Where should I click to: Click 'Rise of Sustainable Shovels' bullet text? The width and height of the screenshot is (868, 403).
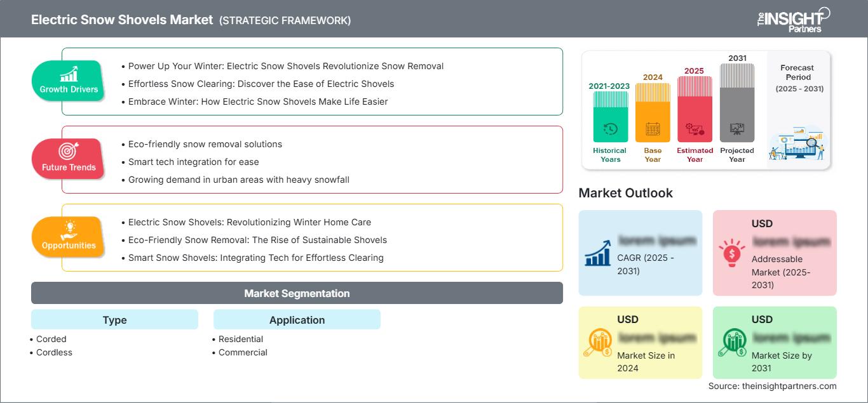click(x=257, y=240)
